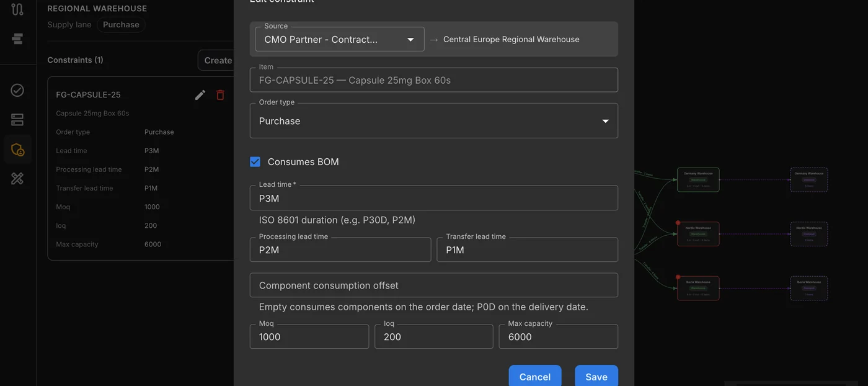
Task: Edit the FG-CAPSULE-25 constraint with pencil icon
Action: click(200, 95)
